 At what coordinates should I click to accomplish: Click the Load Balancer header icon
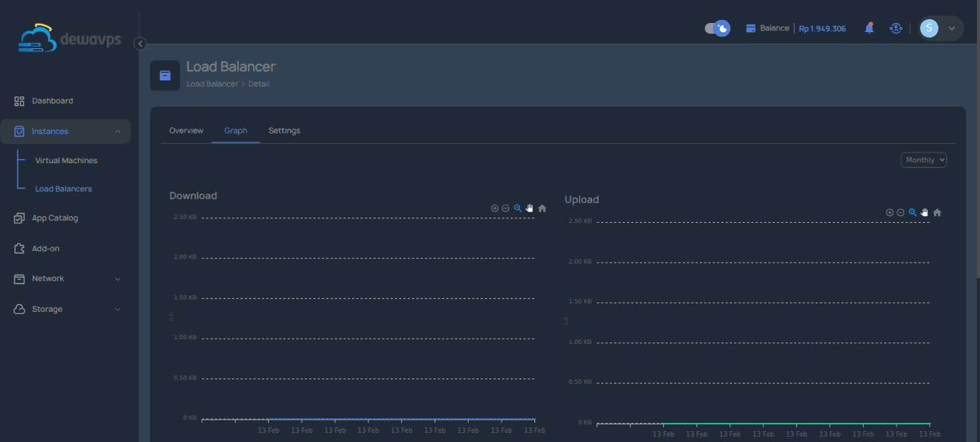click(x=165, y=75)
